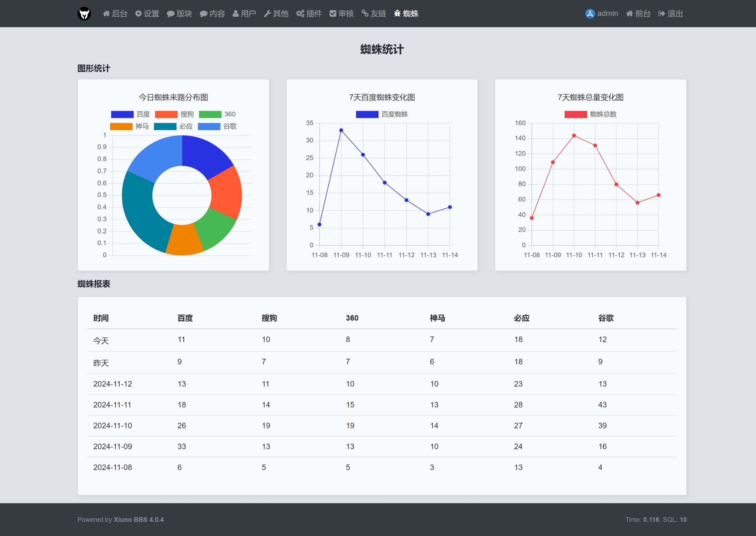756x536 pixels.
Task: Click the 昨天 row label
Action: point(101,363)
